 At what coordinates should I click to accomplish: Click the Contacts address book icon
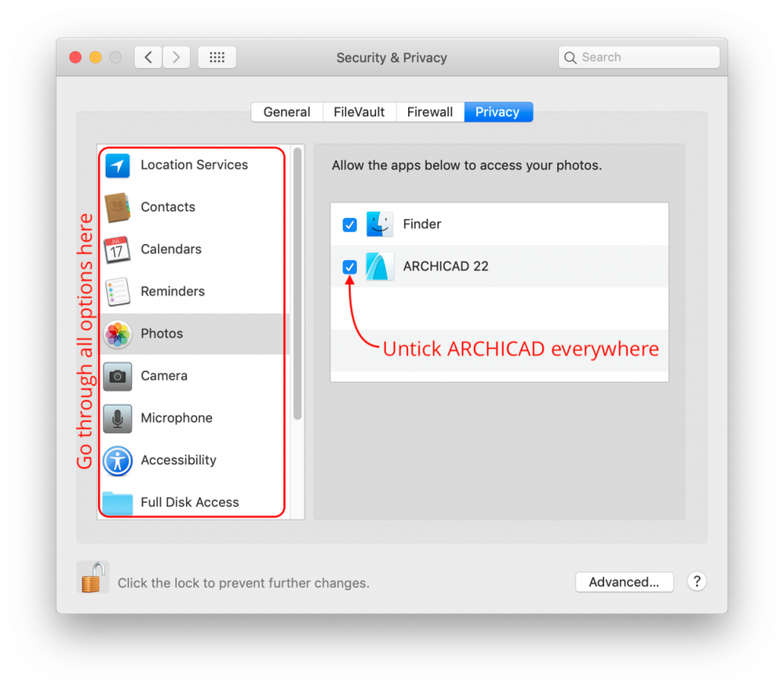[118, 207]
